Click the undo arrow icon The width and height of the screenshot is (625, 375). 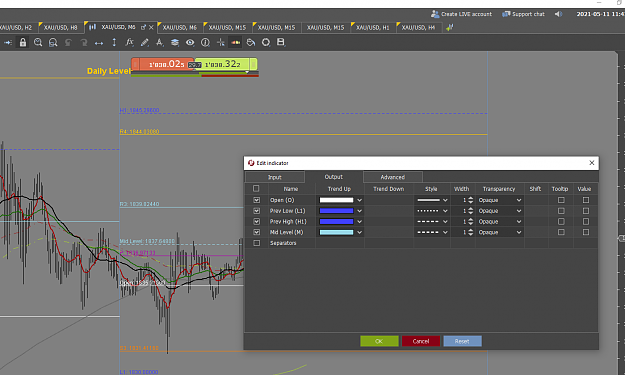point(68,42)
